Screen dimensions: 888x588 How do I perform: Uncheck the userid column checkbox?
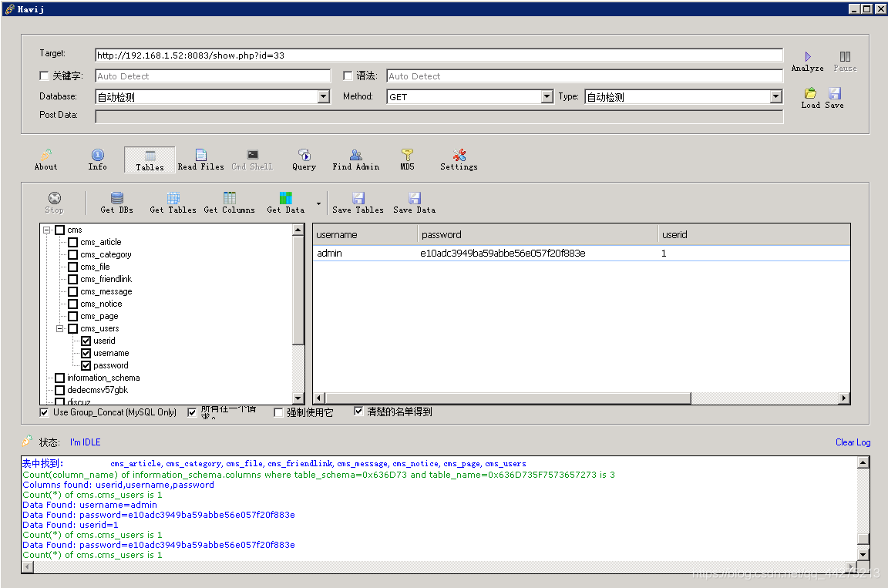point(86,341)
